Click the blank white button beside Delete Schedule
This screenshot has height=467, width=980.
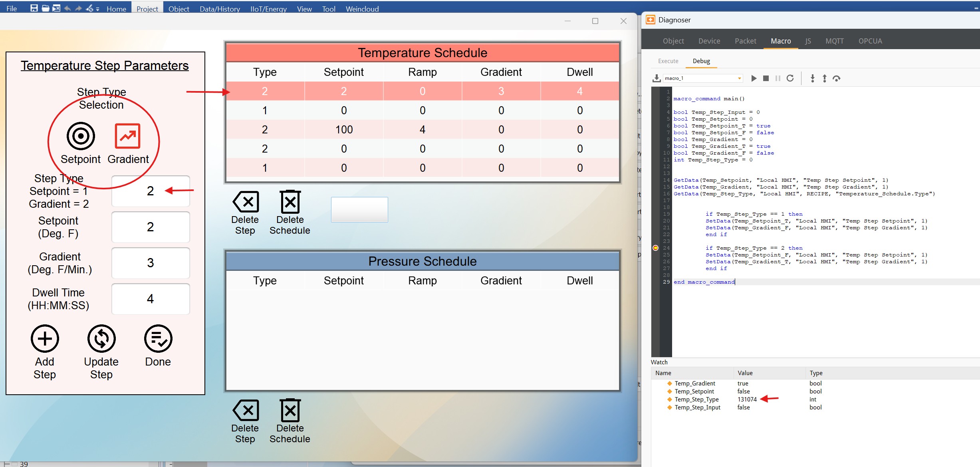coord(359,210)
